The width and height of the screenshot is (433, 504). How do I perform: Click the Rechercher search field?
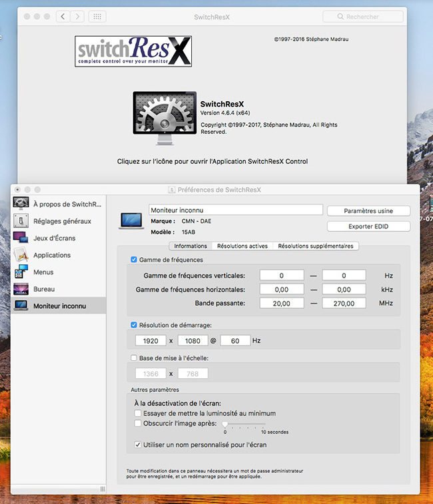(x=363, y=17)
